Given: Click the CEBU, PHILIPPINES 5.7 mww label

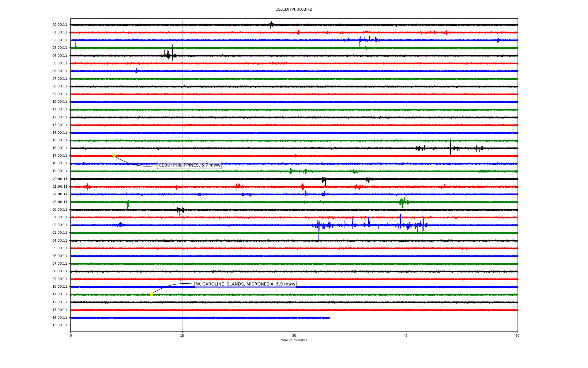Looking at the screenshot, I should tap(189, 165).
